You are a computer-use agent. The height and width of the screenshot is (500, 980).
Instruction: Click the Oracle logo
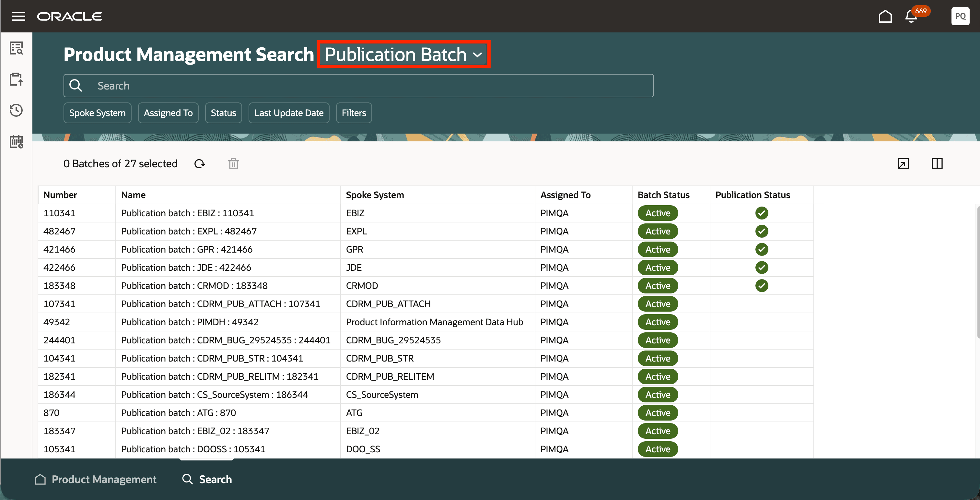69,17
